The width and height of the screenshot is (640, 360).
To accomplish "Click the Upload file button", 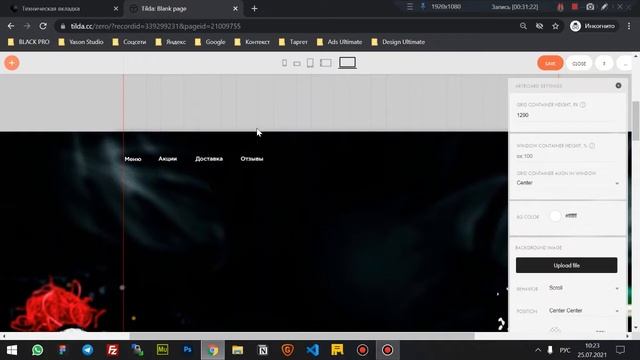I will click(567, 265).
